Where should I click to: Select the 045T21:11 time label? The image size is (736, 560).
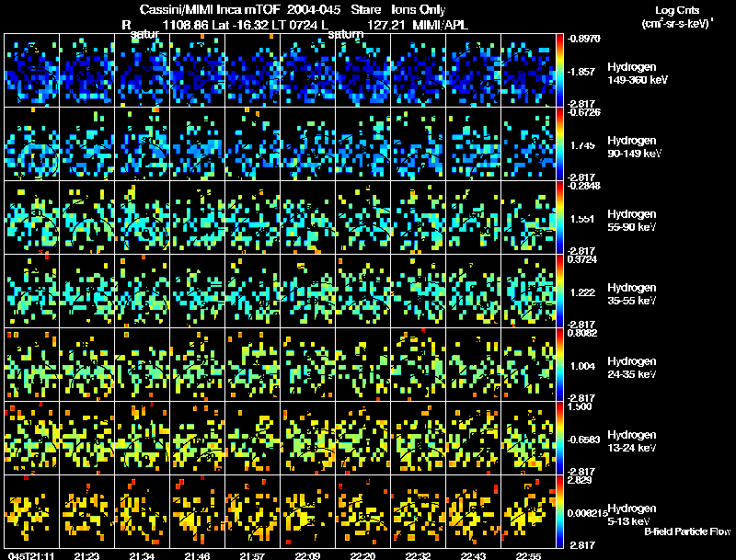pos(31,555)
